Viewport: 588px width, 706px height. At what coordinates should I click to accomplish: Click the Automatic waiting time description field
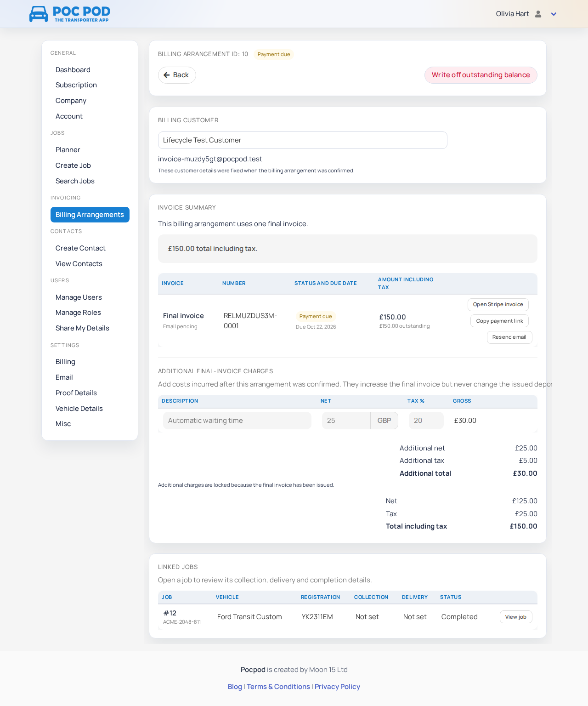[x=237, y=421]
